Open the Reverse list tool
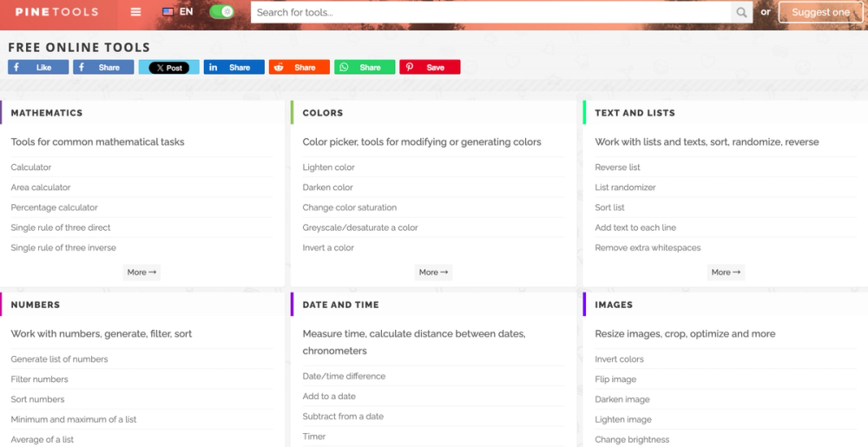868x447 pixels. (x=617, y=167)
